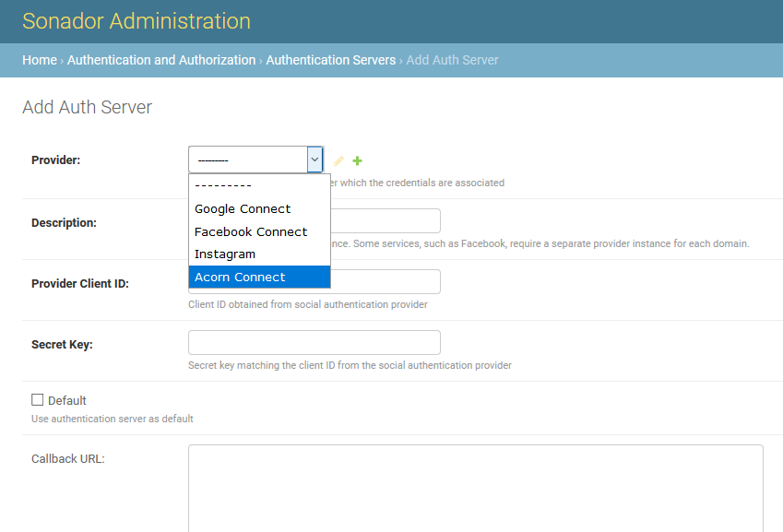783x532 pixels.
Task: Click the pencil edit provider icon
Action: [x=338, y=160]
